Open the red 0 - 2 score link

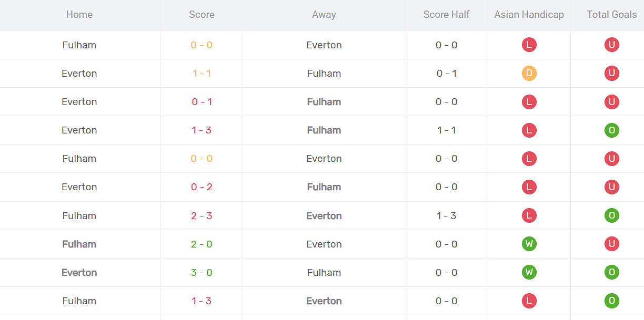coord(202,187)
